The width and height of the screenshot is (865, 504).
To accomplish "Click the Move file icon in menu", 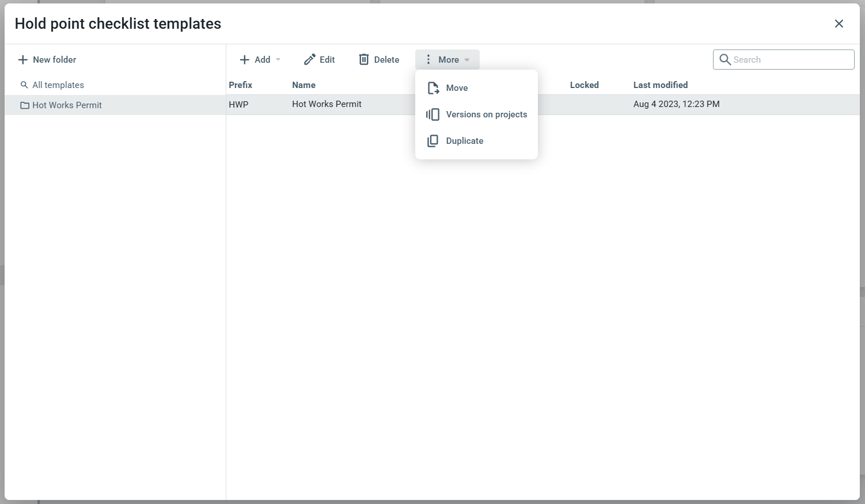I will point(433,88).
